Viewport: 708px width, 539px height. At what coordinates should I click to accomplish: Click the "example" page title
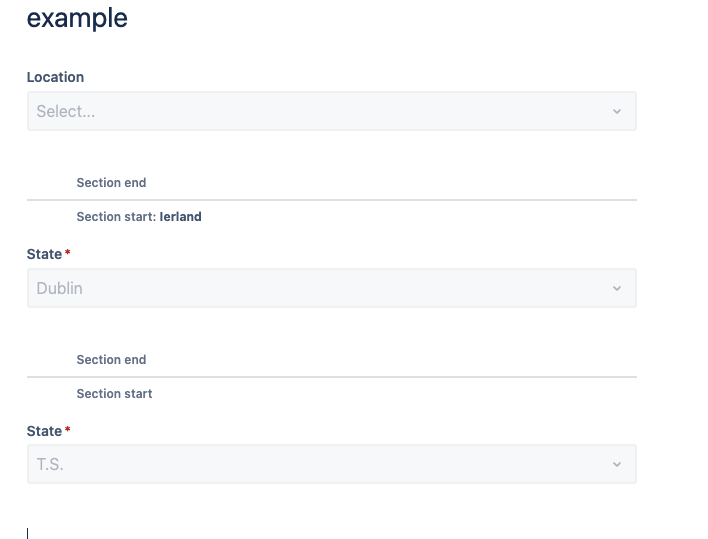click(x=77, y=18)
